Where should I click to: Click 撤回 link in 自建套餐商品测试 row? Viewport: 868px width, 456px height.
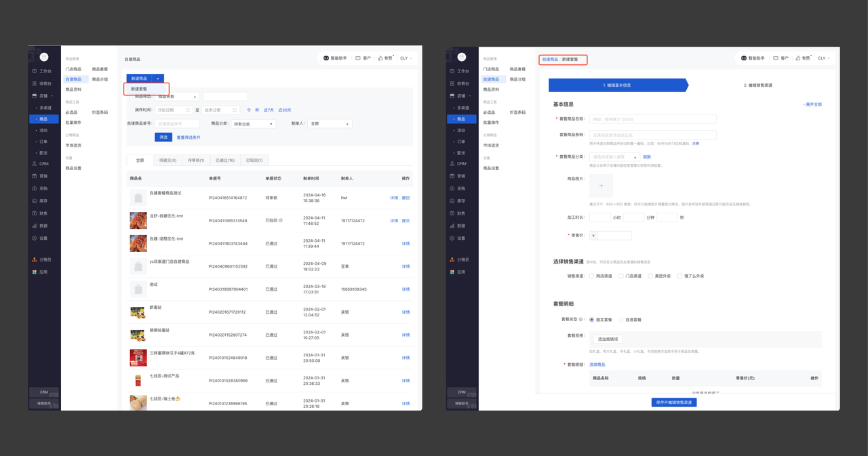tap(406, 198)
